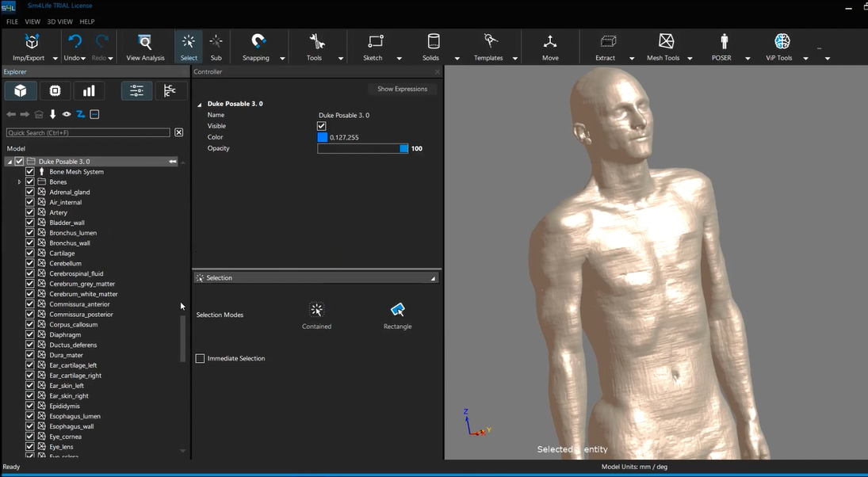
Task: Open the Solids dropdown arrow
Action: [457, 59]
